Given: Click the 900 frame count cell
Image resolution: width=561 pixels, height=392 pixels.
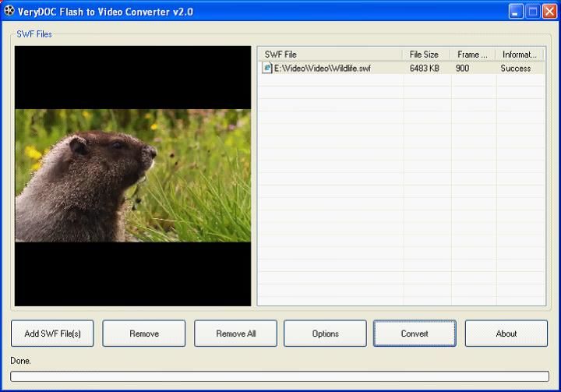Looking at the screenshot, I should [462, 68].
